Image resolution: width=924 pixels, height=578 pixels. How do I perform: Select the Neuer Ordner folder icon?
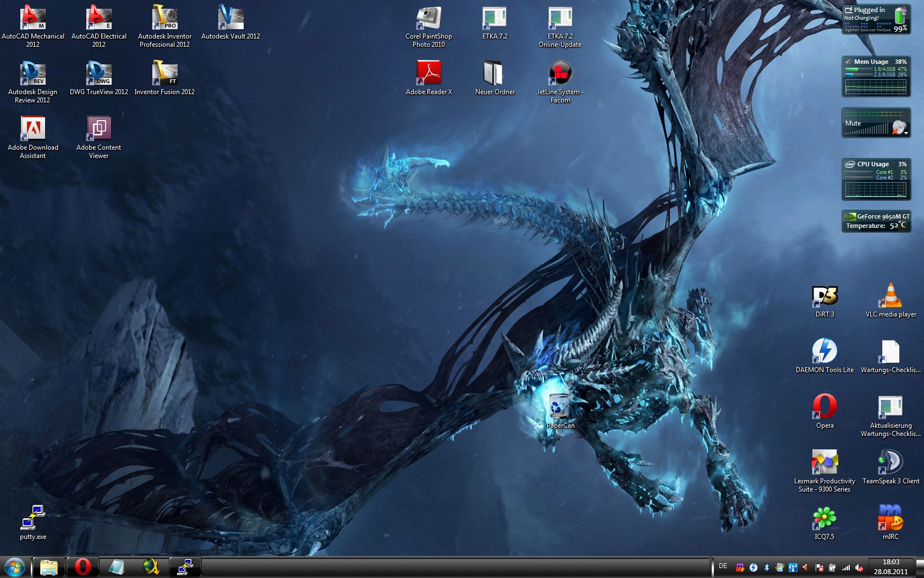tap(494, 78)
